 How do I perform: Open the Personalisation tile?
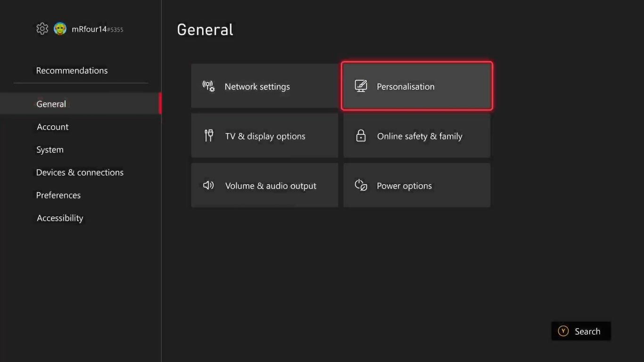(416, 86)
